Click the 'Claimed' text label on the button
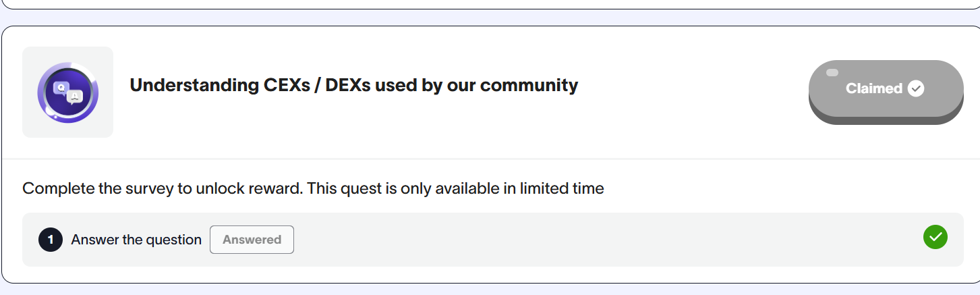The image size is (980, 295). click(873, 88)
